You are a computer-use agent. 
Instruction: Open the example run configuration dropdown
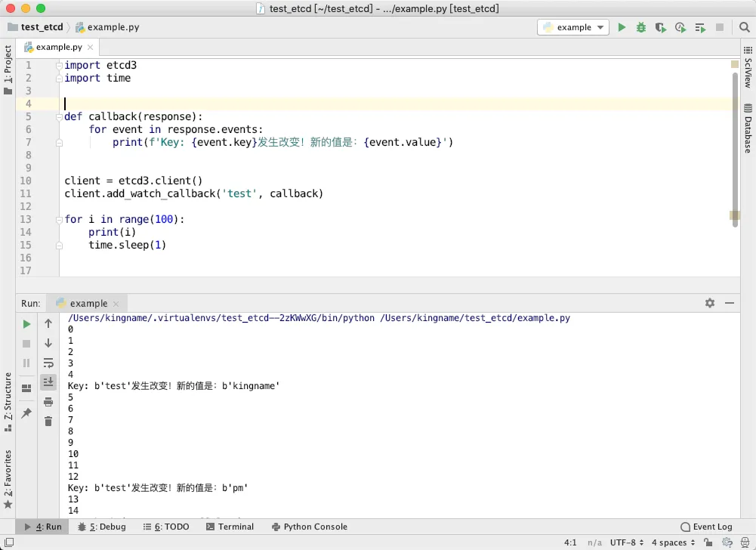[573, 27]
